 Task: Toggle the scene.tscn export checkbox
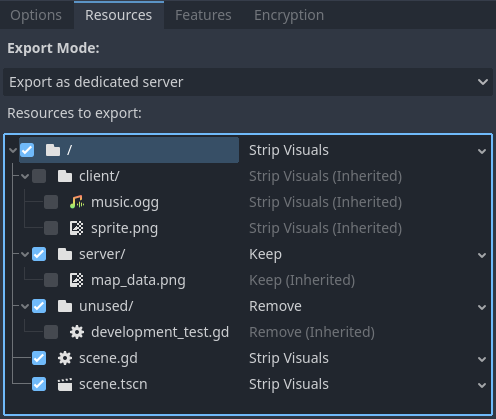(x=39, y=384)
